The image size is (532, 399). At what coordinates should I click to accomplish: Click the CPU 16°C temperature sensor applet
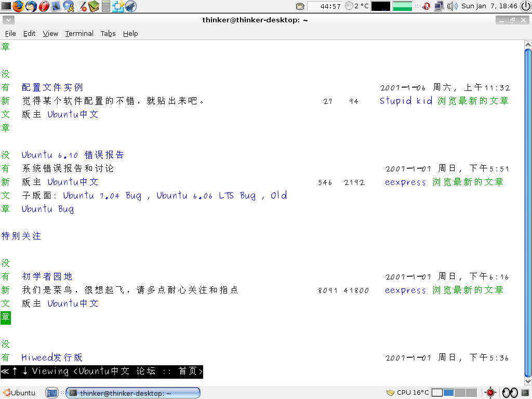point(407,393)
